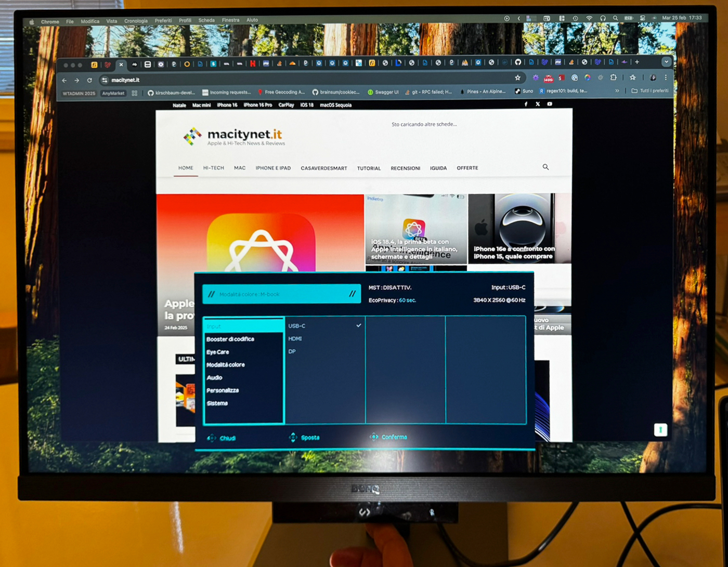Screen dimensions: 728x567
Task: Open the Preferiti menu
Action: (x=163, y=21)
